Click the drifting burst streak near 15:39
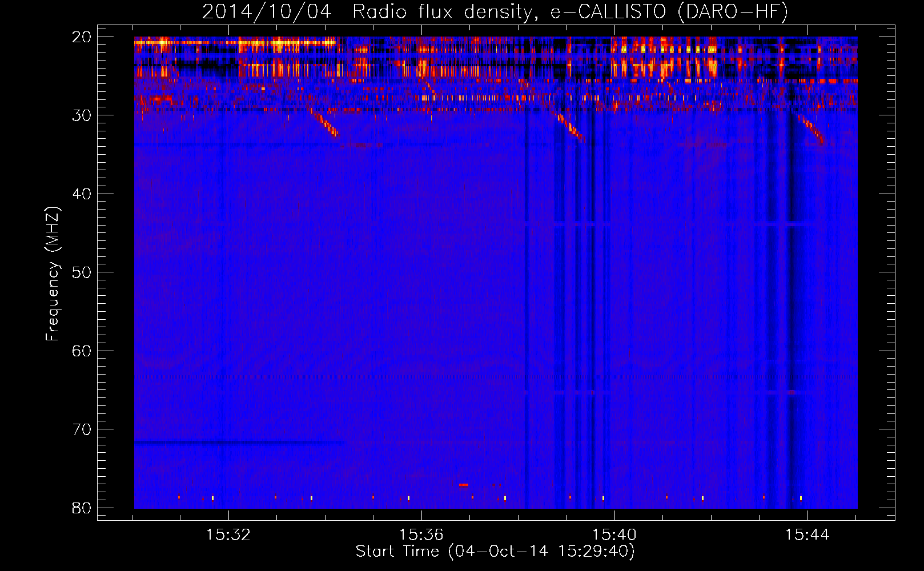Viewport: 924px width, 571px height. (x=571, y=128)
